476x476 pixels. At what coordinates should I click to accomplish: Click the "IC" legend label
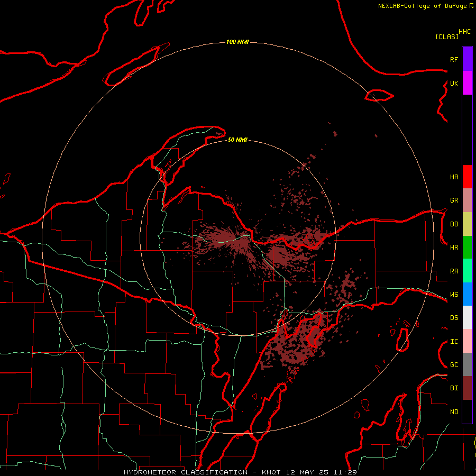[x=454, y=342]
